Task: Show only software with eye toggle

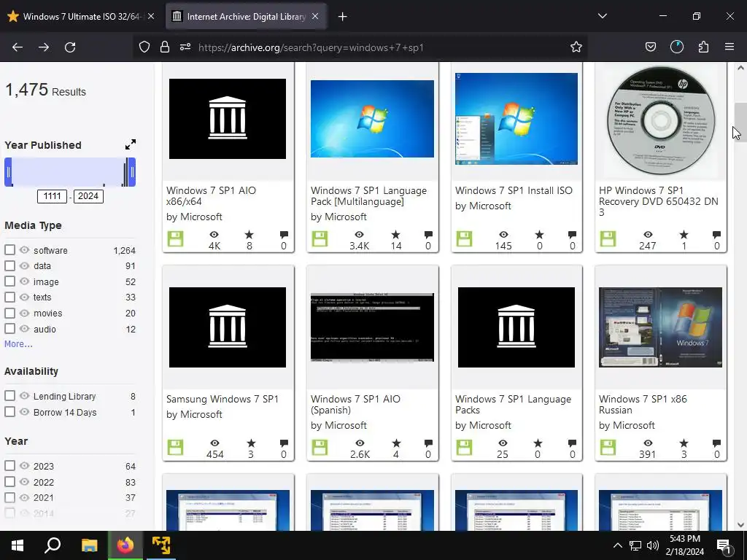Action: (x=24, y=249)
